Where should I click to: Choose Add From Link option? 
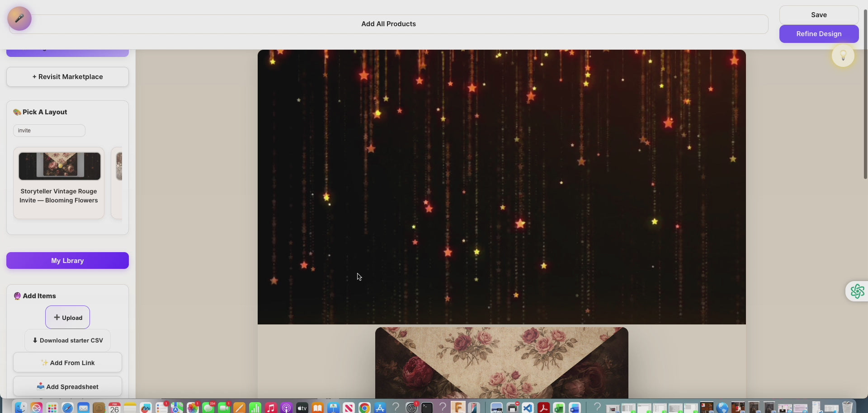[67, 363]
